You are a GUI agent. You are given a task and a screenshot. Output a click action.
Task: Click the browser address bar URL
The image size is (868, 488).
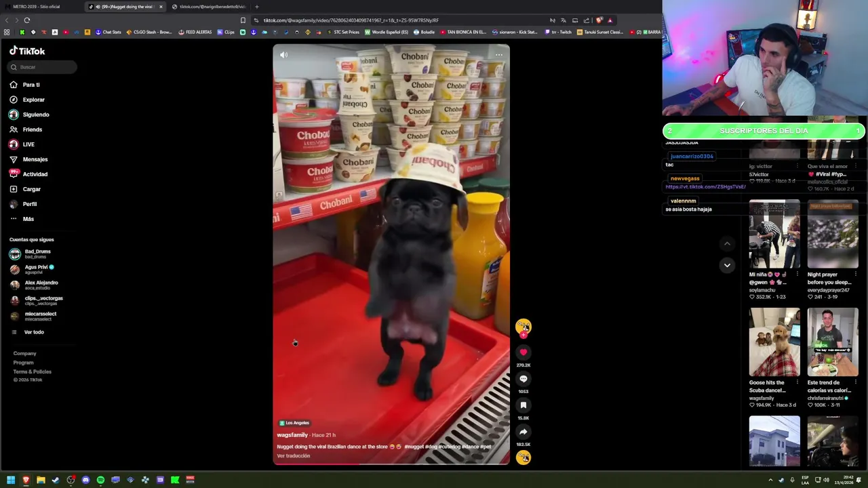pyautogui.click(x=351, y=20)
